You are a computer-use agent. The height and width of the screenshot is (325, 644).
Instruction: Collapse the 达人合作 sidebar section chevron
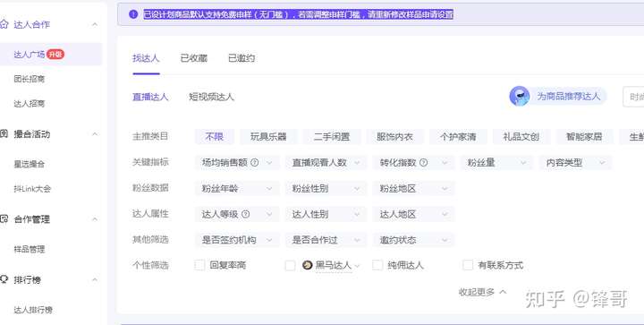click(95, 25)
